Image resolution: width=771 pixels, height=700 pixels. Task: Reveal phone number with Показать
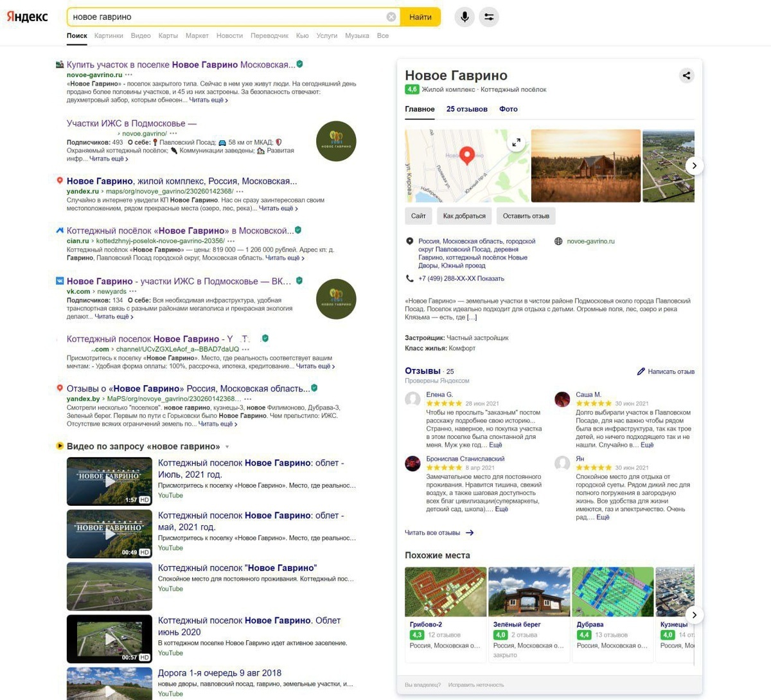[x=491, y=279]
